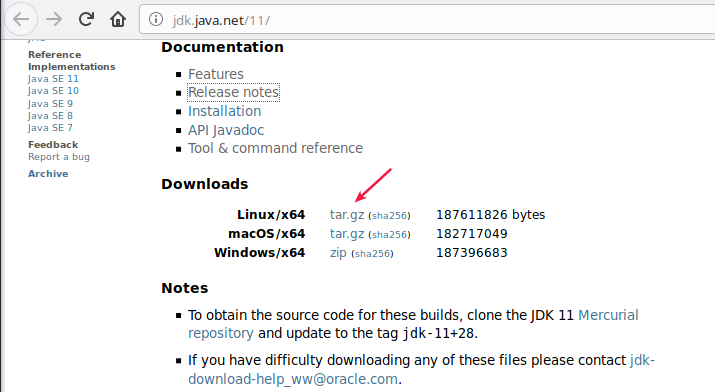Screen dimensions: 715x392
Task: View site info icon in address bar
Action: tap(156, 20)
